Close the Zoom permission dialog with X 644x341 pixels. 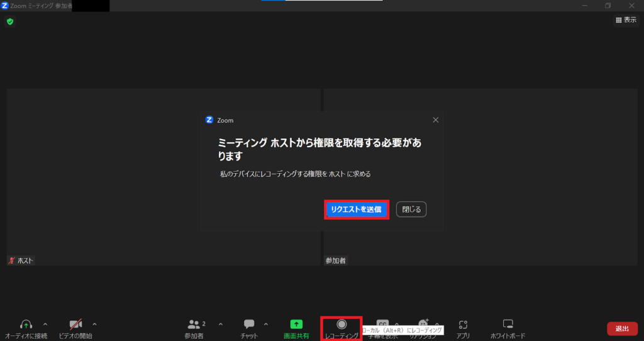click(x=436, y=120)
